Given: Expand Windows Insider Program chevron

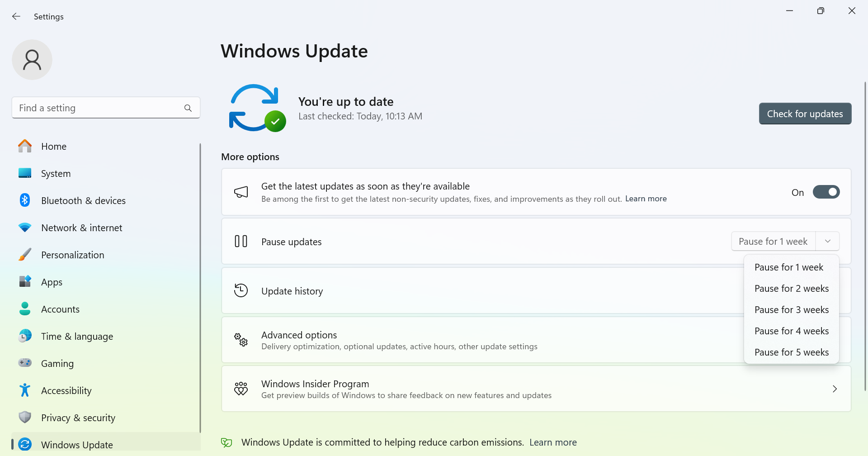Looking at the screenshot, I should click(x=835, y=389).
